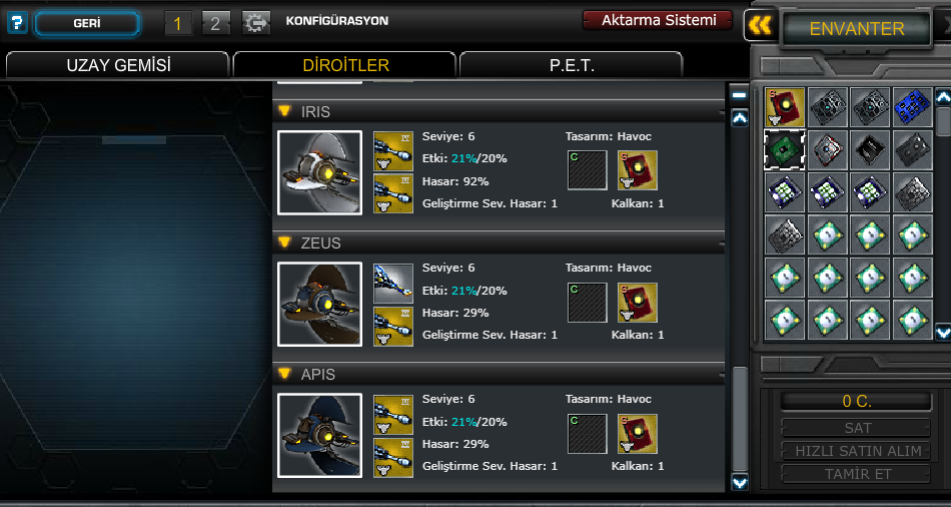The height and width of the screenshot is (507, 951).
Task: Collapse the APIS drone section
Action: click(x=284, y=374)
